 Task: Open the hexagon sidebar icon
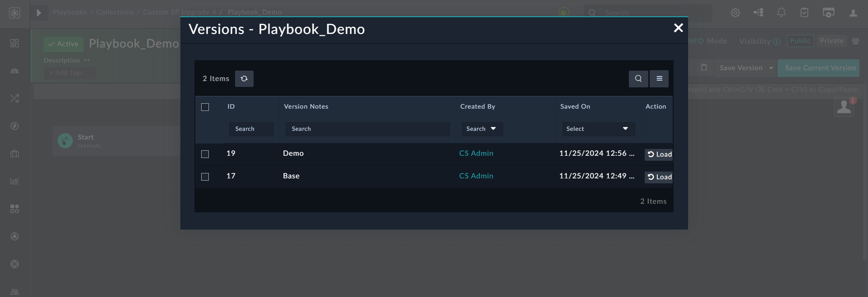15,236
